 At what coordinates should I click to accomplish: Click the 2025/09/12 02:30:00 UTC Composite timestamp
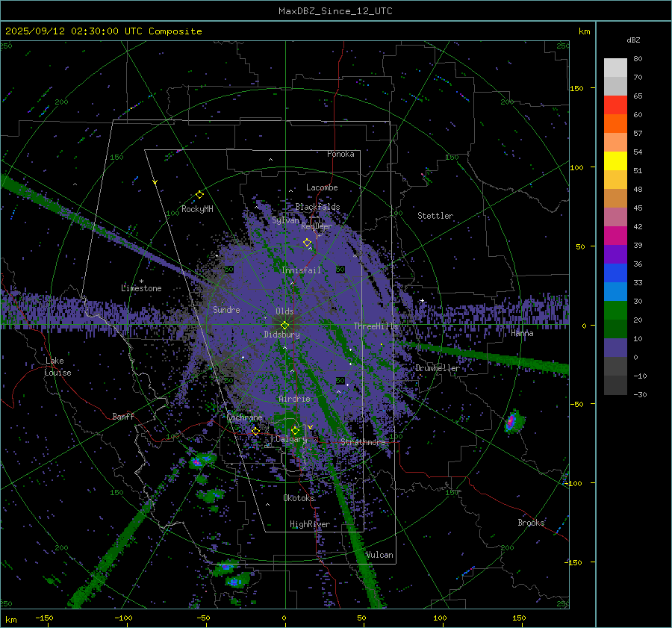click(103, 31)
